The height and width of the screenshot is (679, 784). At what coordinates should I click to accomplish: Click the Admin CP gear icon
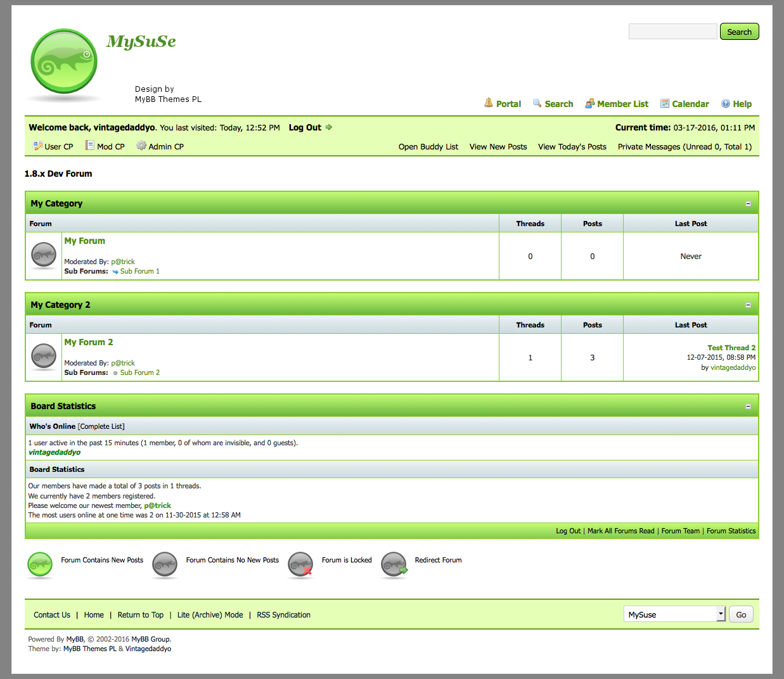141,146
